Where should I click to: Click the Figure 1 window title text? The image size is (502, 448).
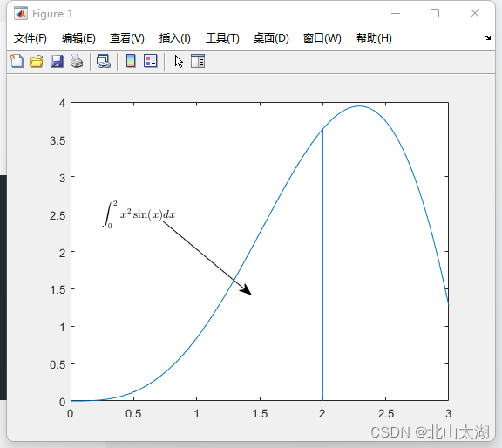tap(52, 14)
